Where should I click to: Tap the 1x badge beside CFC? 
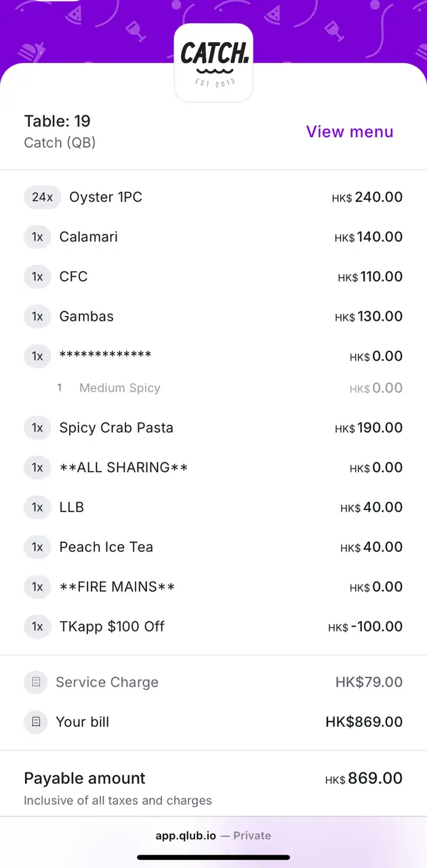[x=37, y=277]
